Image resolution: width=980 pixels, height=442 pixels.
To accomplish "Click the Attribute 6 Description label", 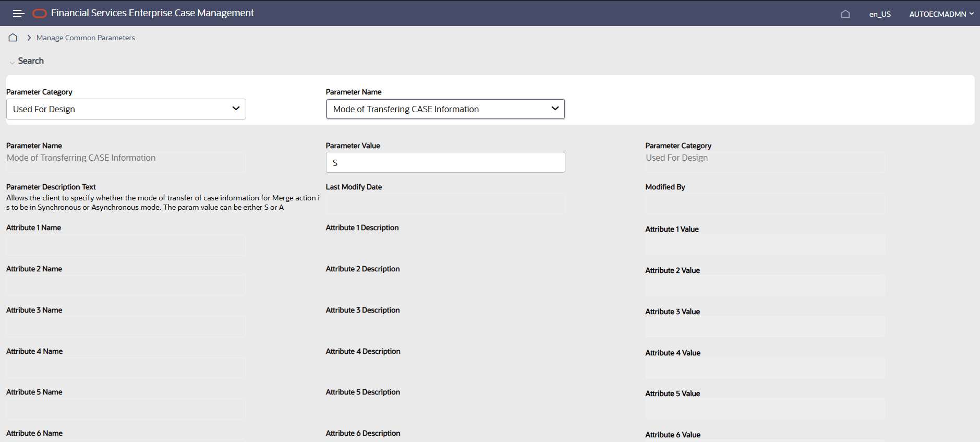I will 363,433.
